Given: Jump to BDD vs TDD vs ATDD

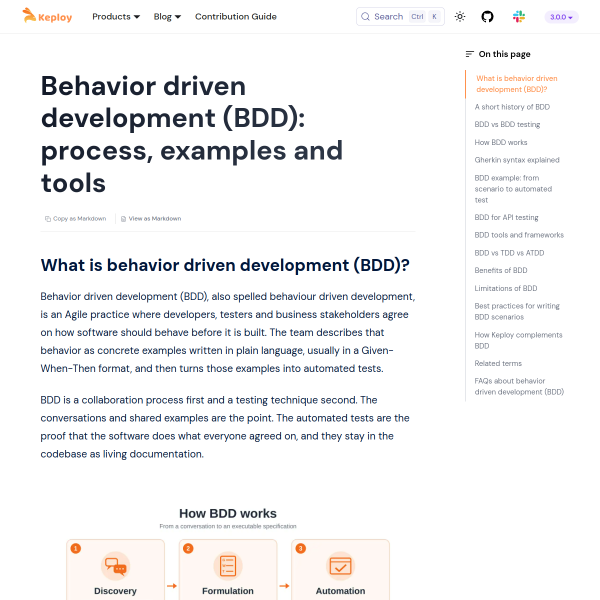Looking at the screenshot, I should point(509,253).
